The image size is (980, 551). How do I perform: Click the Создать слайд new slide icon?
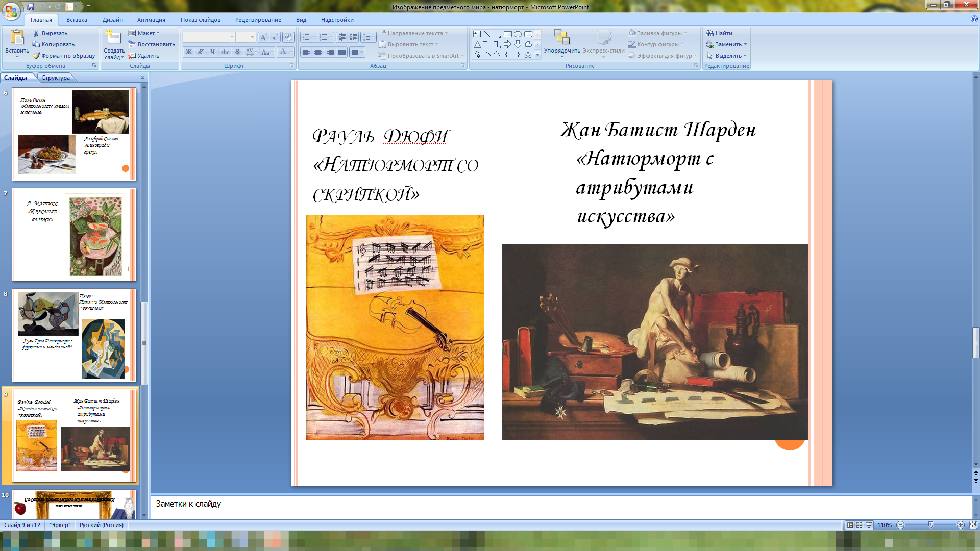click(x=113, y=38)
